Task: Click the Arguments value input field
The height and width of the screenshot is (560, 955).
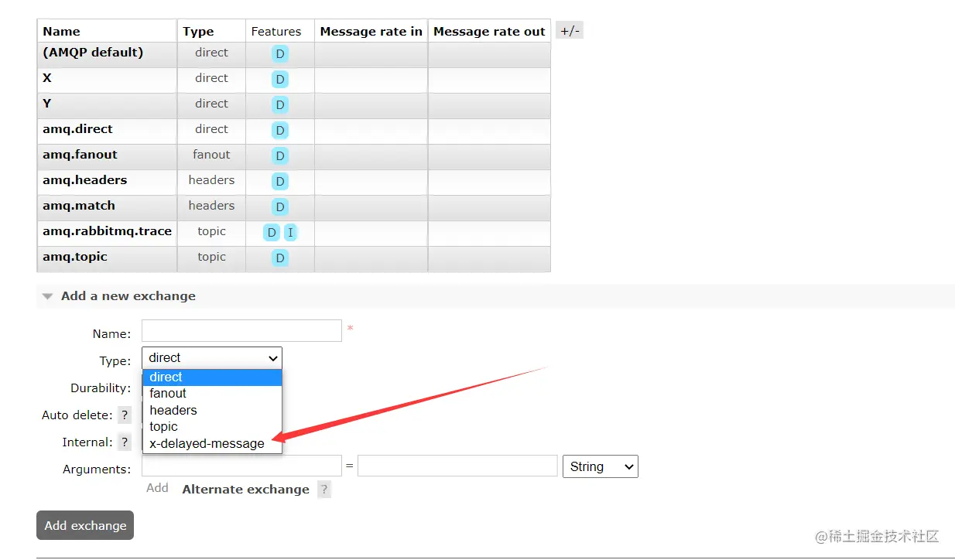Action: (457, 466)
